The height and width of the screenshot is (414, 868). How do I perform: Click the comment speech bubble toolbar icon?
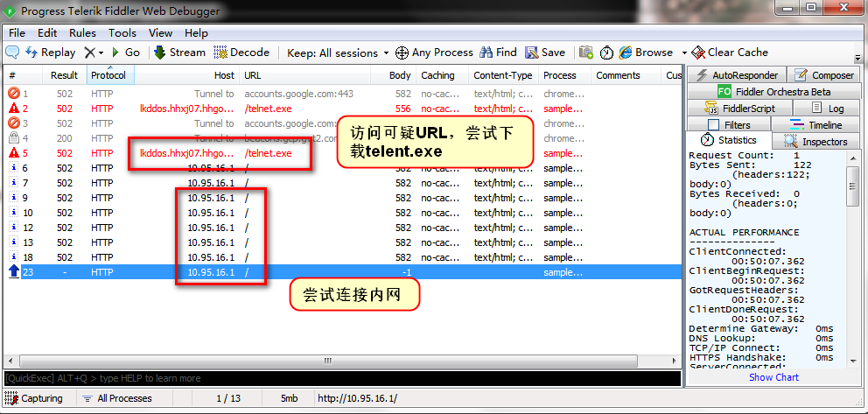tap(12, 53)
